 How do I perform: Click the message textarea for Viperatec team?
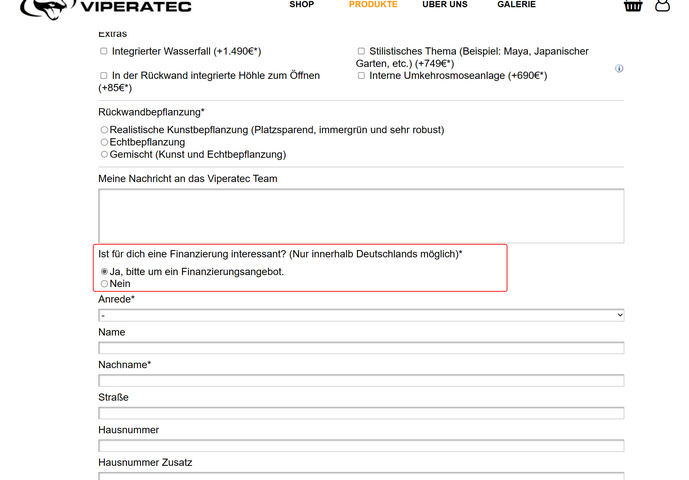361,215
